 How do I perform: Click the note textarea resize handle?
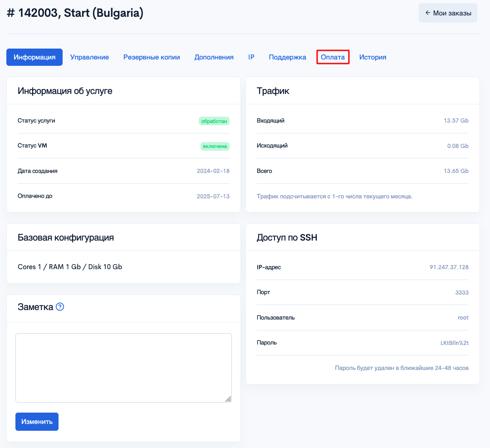[x=228, y=399]
